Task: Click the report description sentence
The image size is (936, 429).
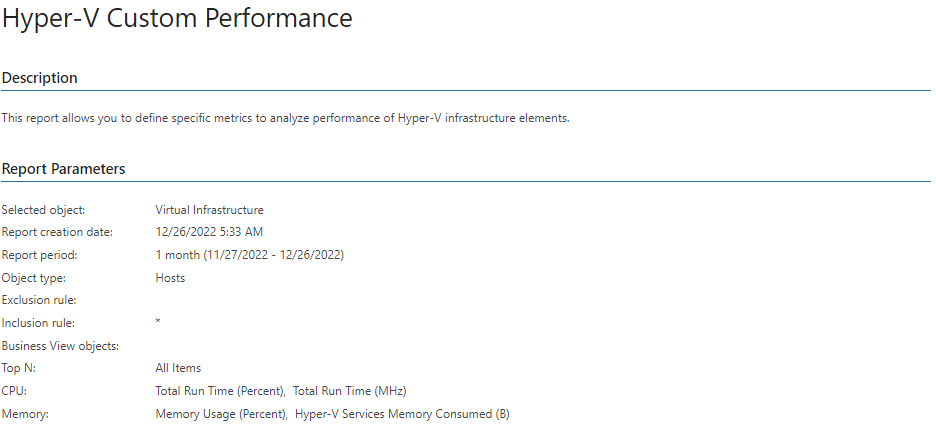Action: [x=285, y=118]
